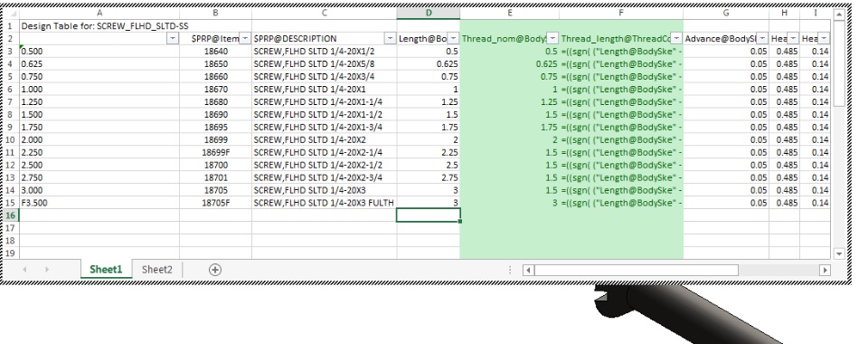This screenshot has width=868, height=344.
Task: Switch to Sheet1 tab
Action: pos(106,269)
